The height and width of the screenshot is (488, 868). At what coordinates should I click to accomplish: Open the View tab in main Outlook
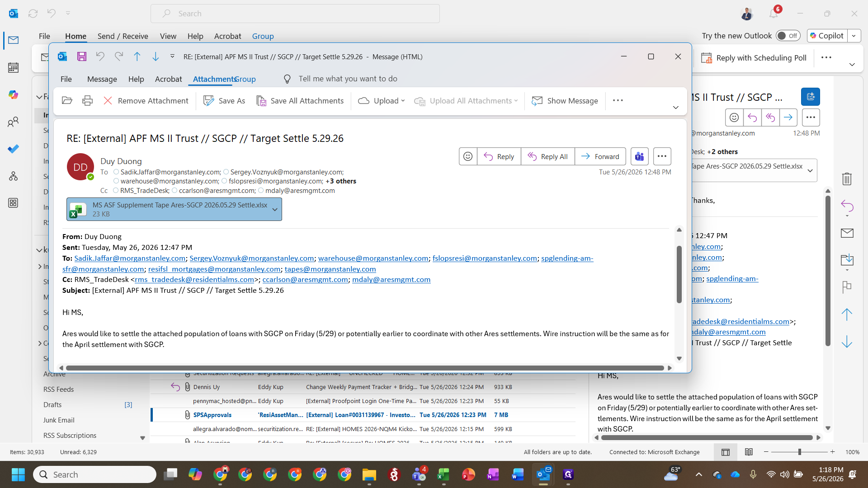(168, 36)
